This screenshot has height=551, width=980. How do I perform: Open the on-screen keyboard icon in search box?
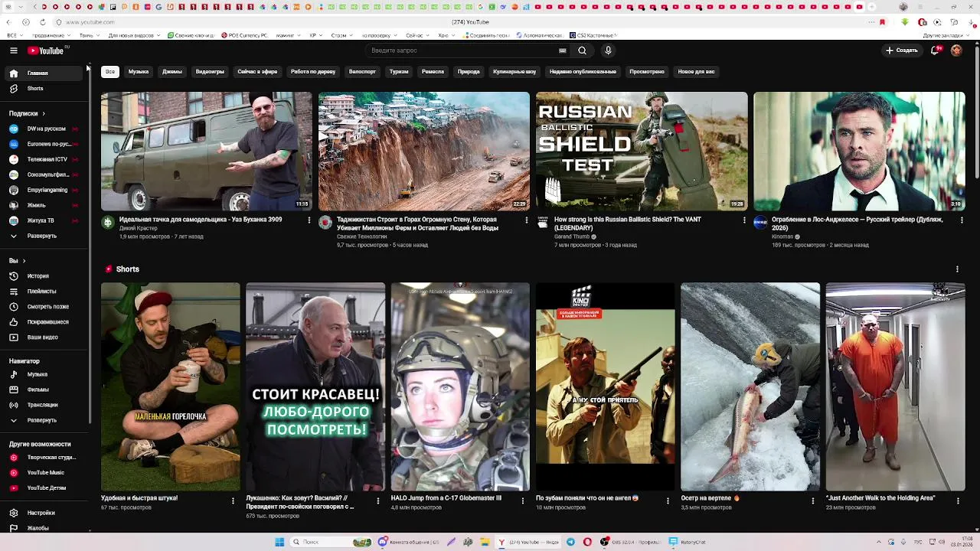click(563, 51)
